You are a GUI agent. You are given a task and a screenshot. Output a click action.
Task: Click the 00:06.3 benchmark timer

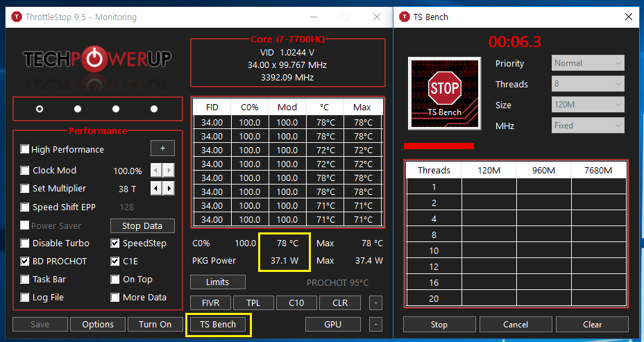click(x=515, y=42)
